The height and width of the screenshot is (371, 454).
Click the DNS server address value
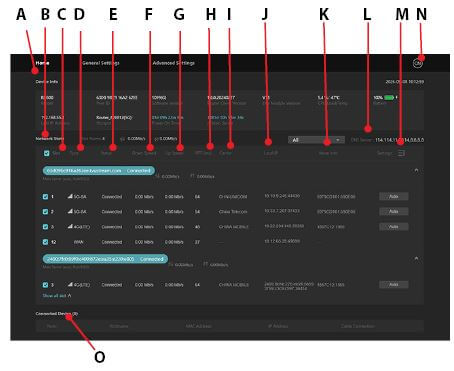[x=400, y=140]
